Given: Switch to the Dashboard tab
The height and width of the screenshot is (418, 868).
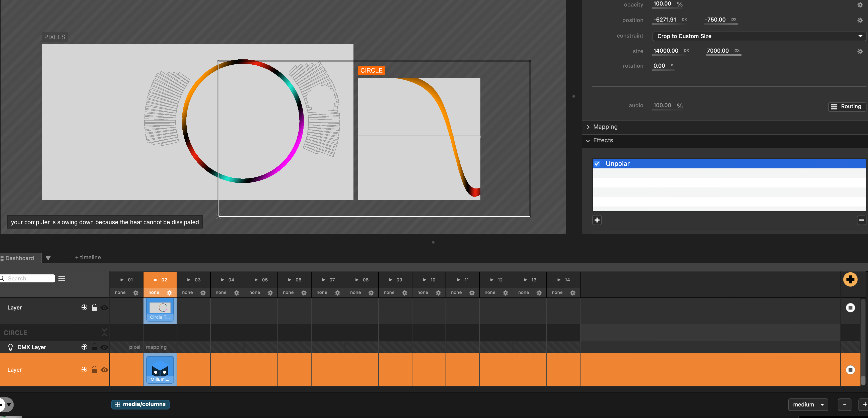Looking at the screenshot, I should pos(20,258).
